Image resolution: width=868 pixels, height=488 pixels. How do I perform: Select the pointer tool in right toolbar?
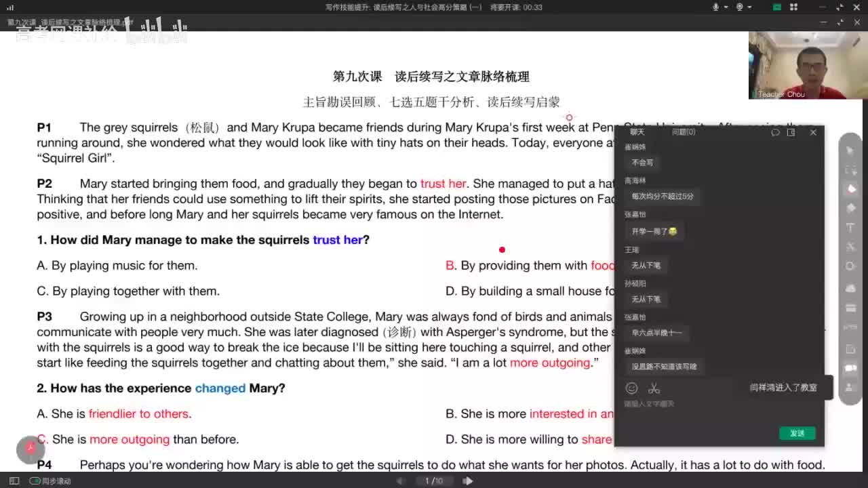pos(850,150)
